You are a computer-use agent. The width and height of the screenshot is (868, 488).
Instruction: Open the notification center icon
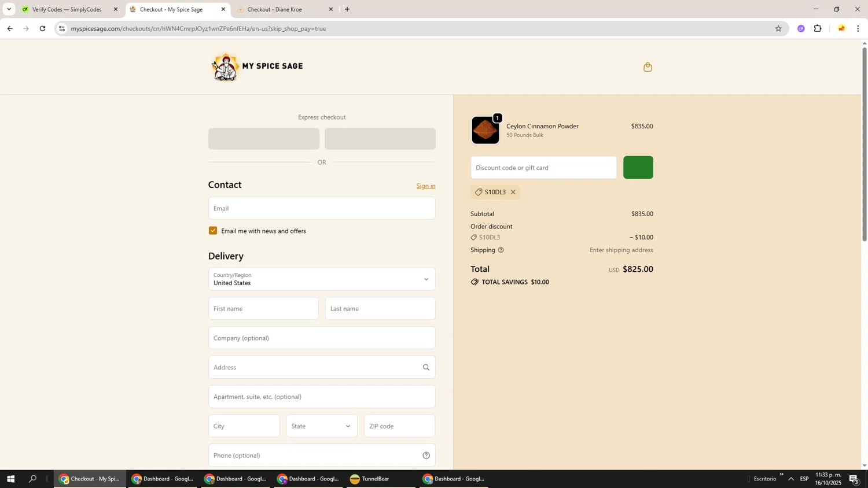[x=854, y=479]
